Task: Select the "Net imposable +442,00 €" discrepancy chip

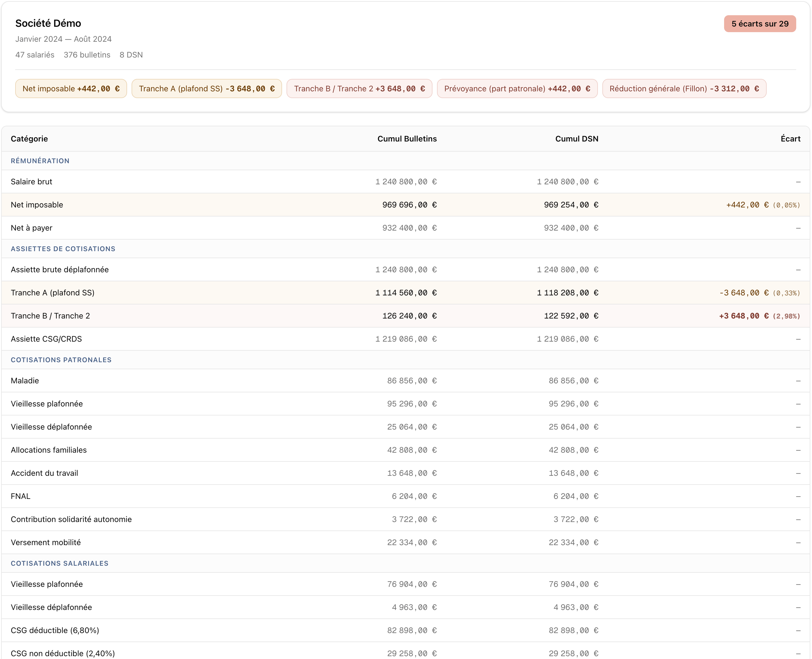Action: (70, 89)
